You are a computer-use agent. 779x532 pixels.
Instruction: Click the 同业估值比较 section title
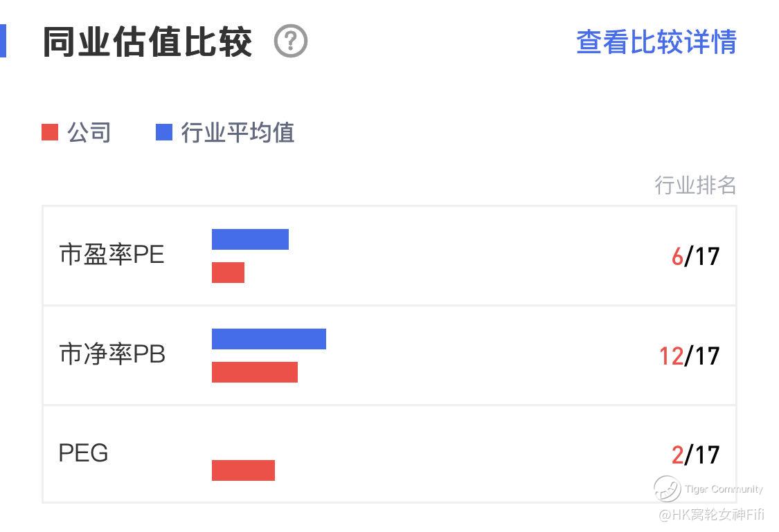[x=147, y=42]
